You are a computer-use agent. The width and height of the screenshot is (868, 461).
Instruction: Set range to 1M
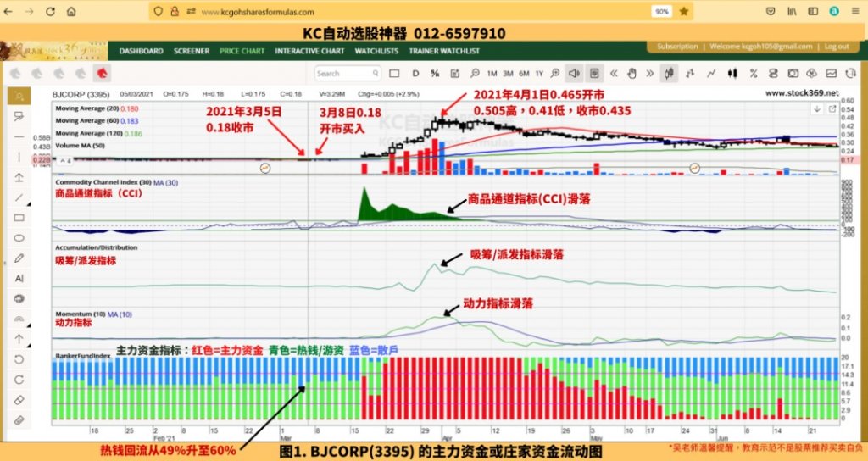[492, 73]
